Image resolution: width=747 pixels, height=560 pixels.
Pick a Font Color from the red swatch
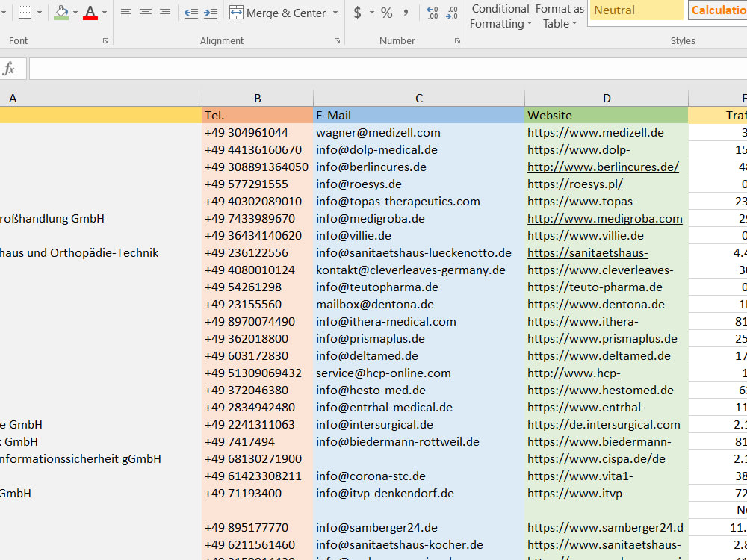pyautogui.click(x=90, y=13)
